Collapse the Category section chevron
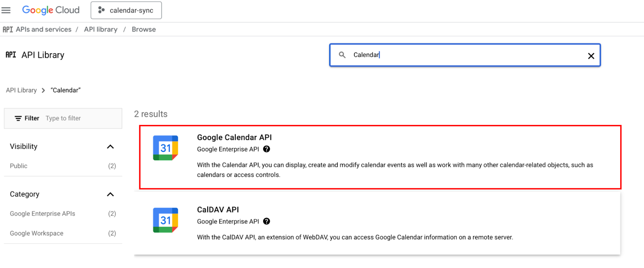This screenshot has width=644, height=268. click(x=110, y=194)
